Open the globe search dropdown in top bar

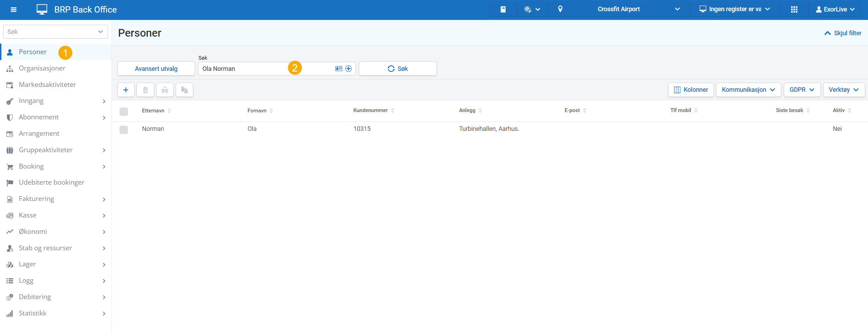[x=532, y=9]
